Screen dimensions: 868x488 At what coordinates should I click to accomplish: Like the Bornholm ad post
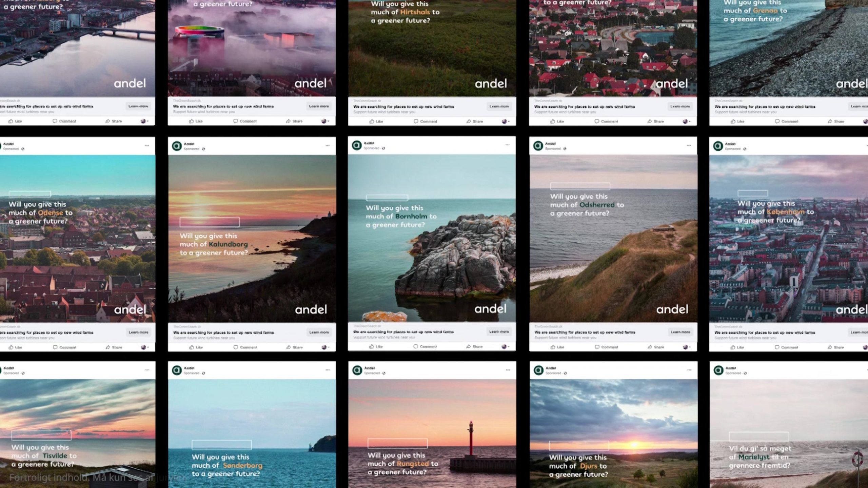[376, 346]
